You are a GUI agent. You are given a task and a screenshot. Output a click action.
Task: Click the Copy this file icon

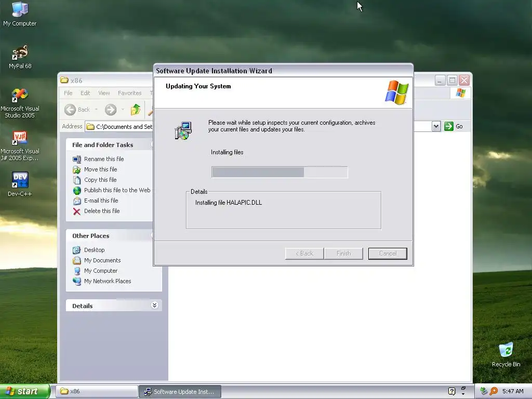[77, 180]
